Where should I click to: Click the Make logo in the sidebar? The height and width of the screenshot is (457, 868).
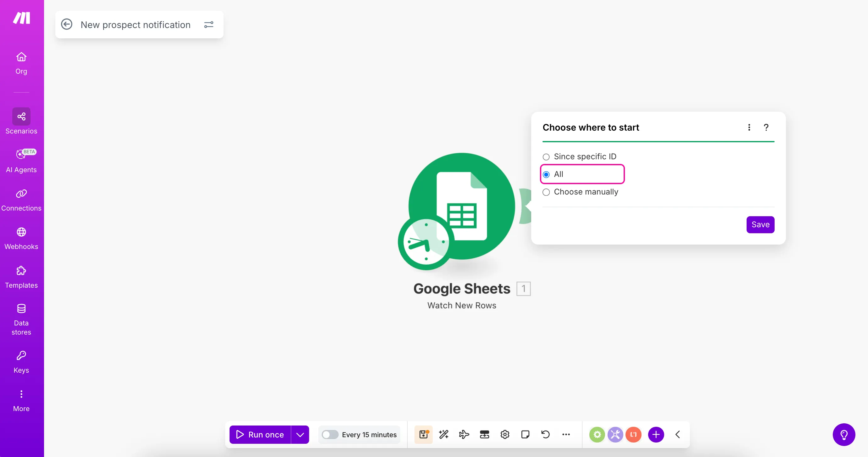click(x=22, y=18)
